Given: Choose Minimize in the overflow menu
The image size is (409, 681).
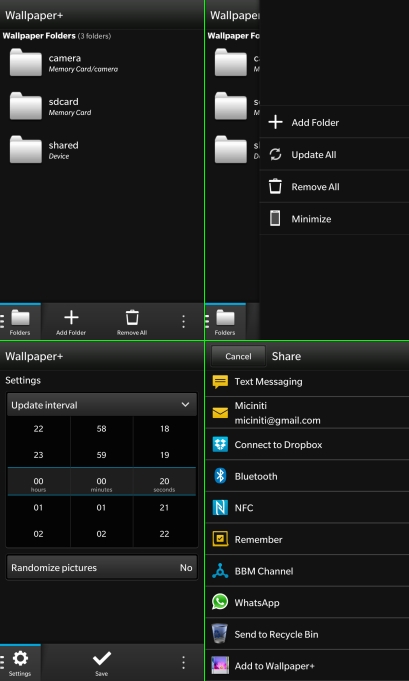Looking at the screenshot, I should click(x=334, y=219).
